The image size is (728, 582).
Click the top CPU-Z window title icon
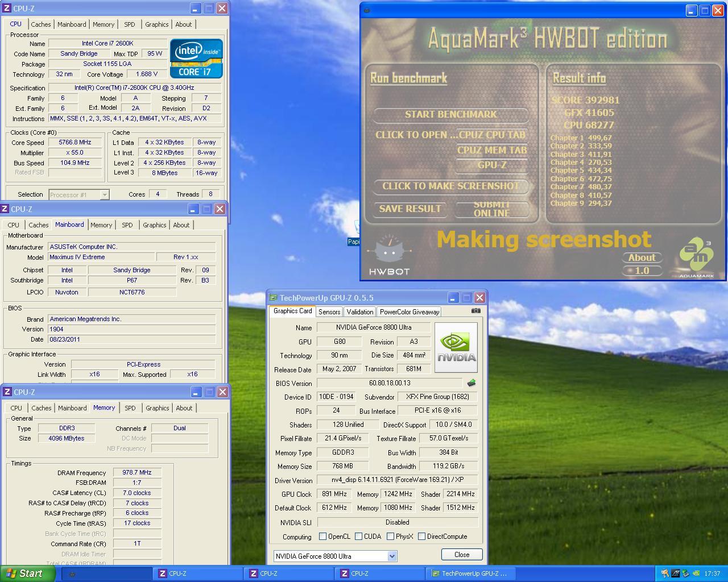pos(7,9)
